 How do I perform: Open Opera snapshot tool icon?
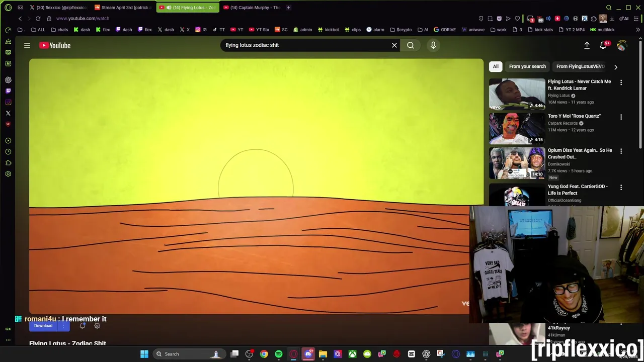tap(490, 19)
